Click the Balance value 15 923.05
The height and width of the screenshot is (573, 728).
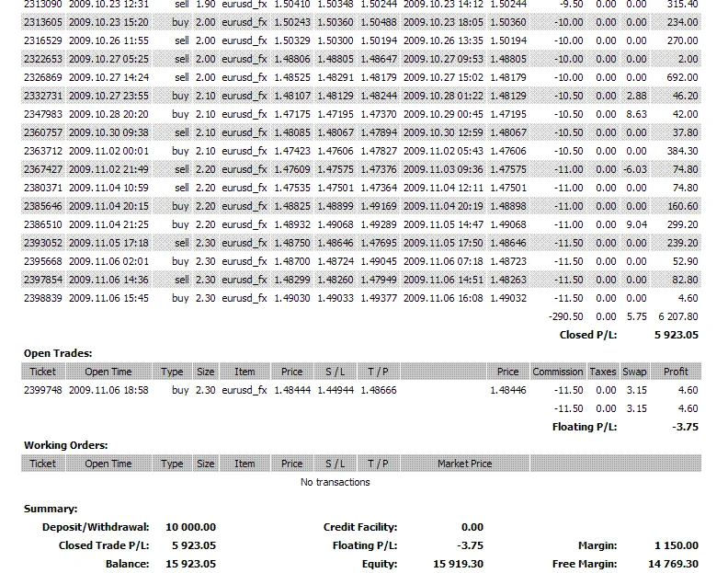(190, 564)
